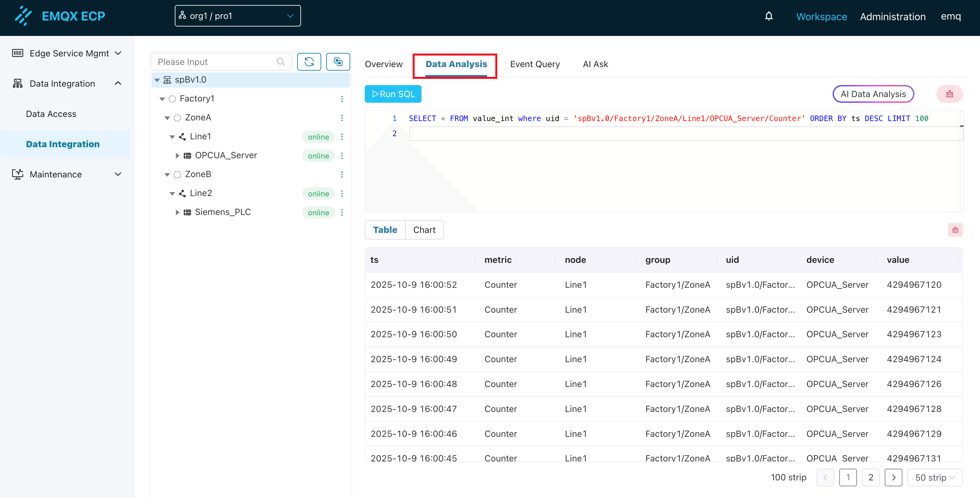Screen dimensions: 980x498
Task: Expand the OPCUA_Server node
Action: click(177, 155)
